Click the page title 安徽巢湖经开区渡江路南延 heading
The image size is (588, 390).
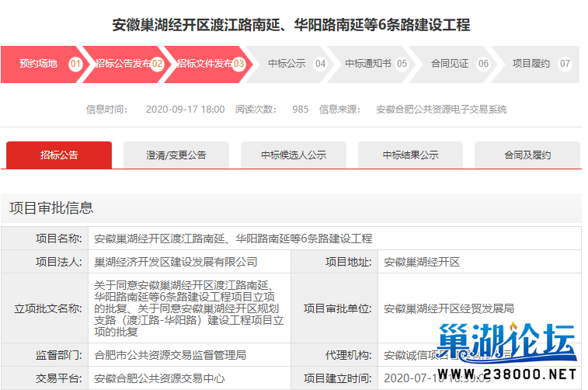291,25
